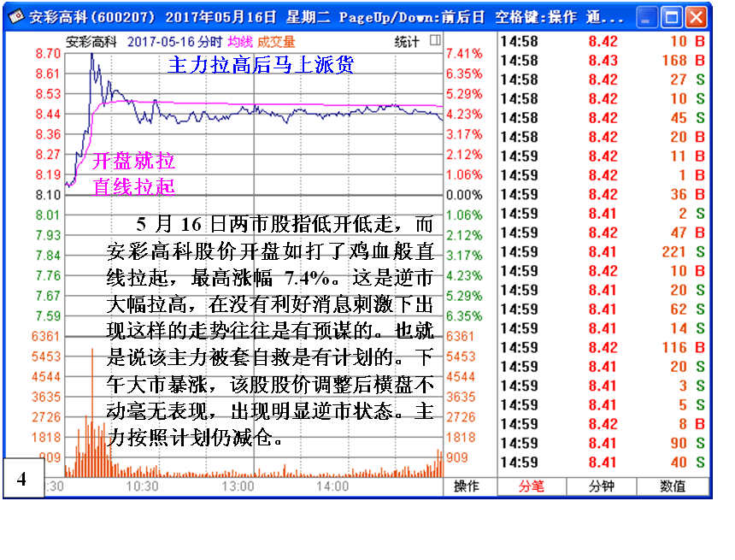
Task: Close the 安彩高科 window
Action: [x=696, y=17]
